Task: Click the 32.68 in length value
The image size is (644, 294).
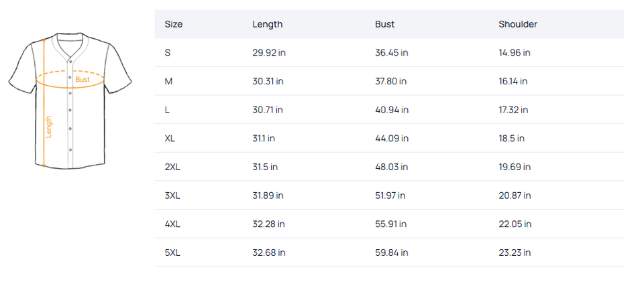Action: (269, 252)
